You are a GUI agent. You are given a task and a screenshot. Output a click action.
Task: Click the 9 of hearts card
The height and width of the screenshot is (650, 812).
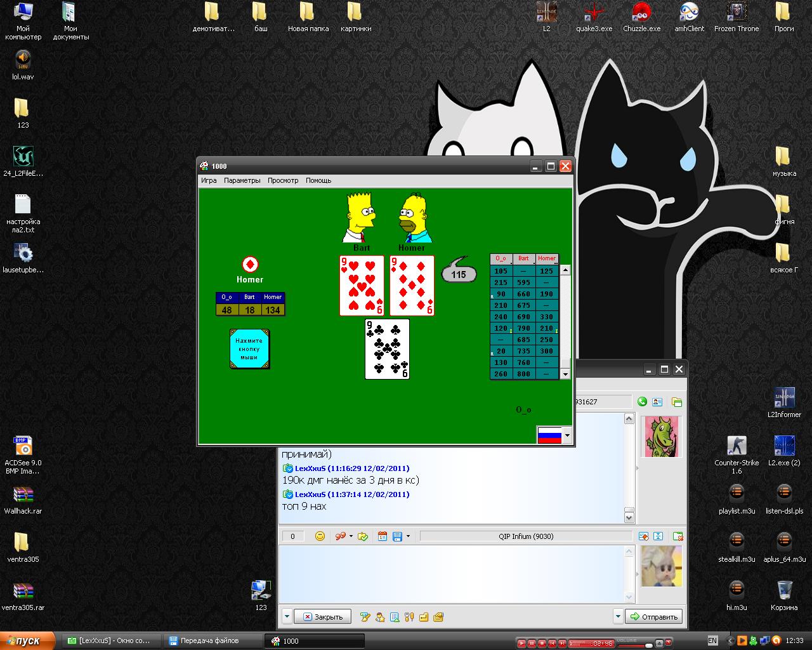point(362,286)
